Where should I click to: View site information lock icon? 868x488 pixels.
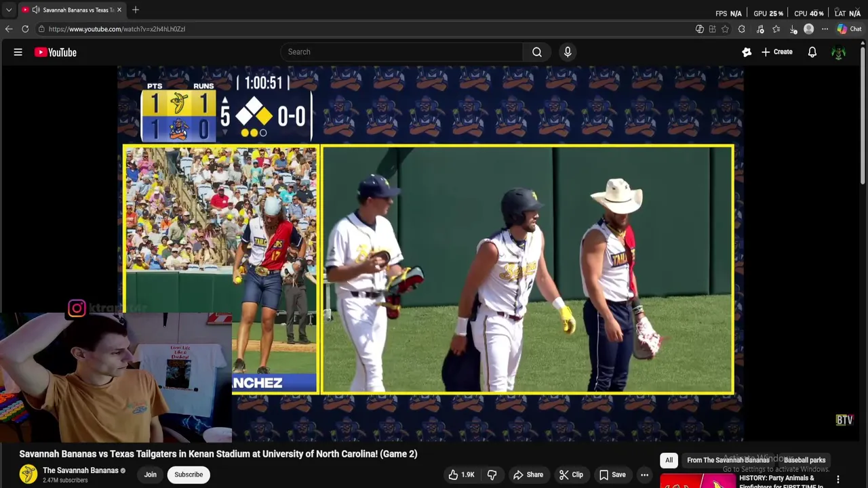[41, 29]
